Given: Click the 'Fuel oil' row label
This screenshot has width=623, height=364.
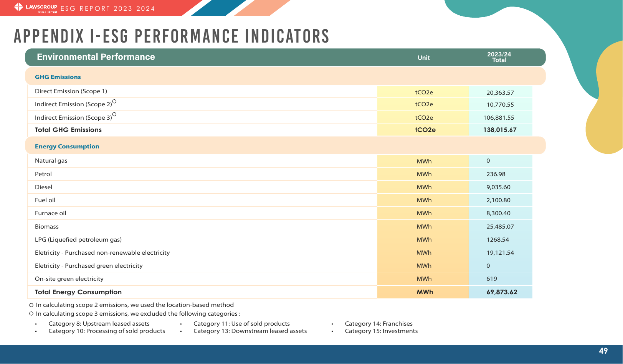Looking at the screenshot, I should coord(45,200).
